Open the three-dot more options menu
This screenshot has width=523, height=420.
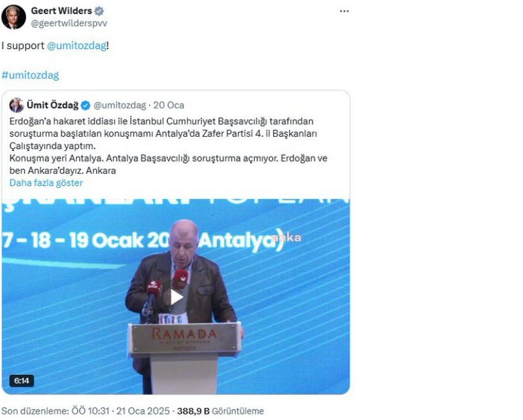tap(345, 11)
